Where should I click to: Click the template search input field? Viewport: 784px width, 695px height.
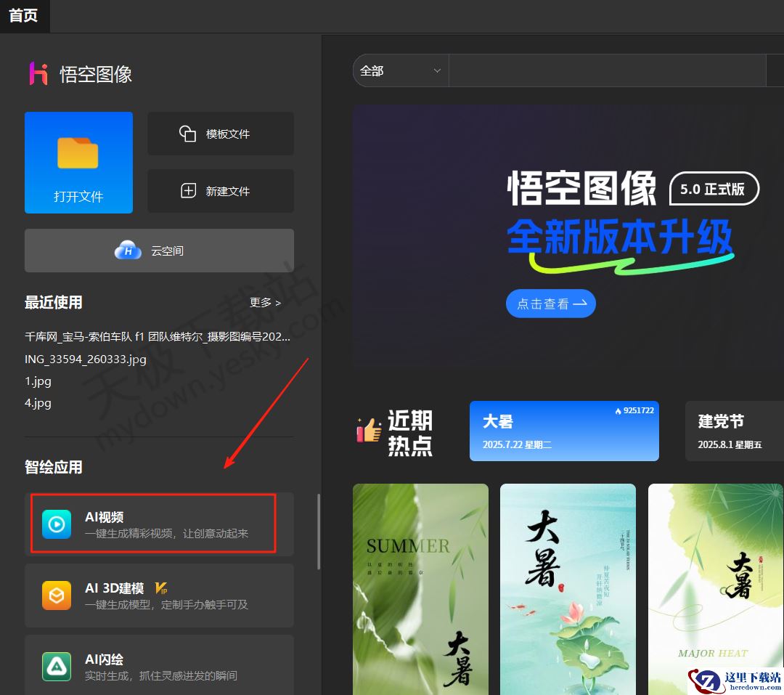[608, 70]
